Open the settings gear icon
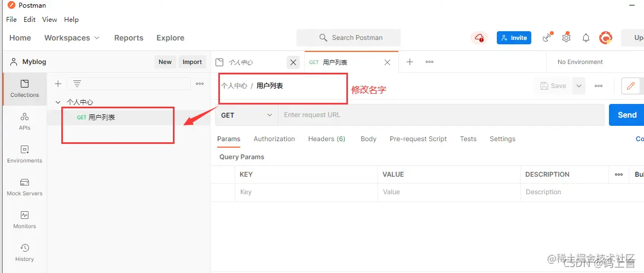Viewport: 644px width, 273px height. pos(566,37)
